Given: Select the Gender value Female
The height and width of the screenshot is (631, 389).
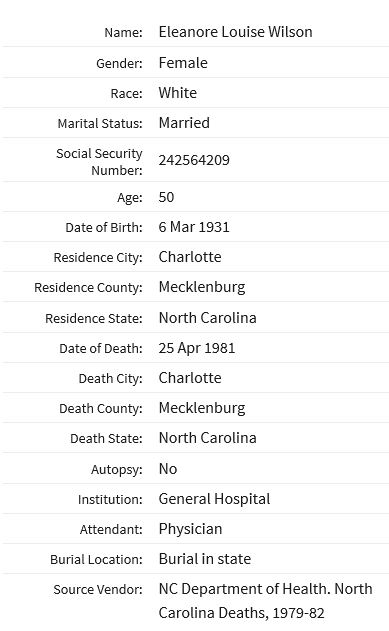Looking at the screenshot, I should (x=183, y=63).
